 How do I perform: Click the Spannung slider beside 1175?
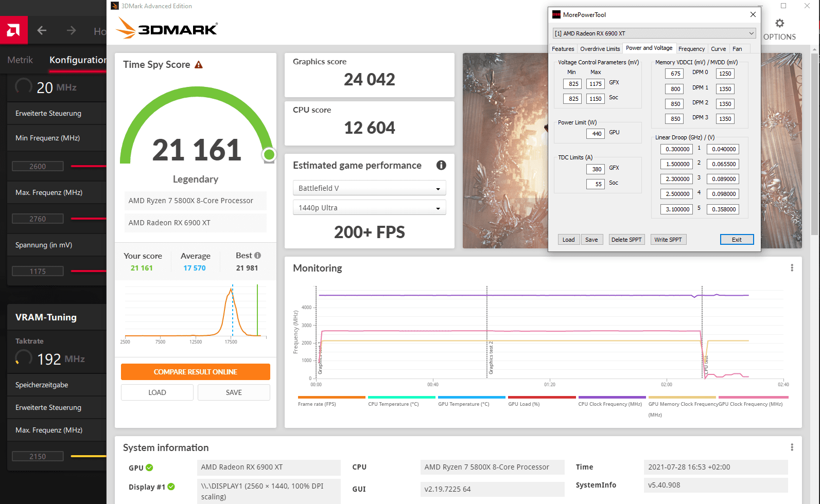point(89,271)
